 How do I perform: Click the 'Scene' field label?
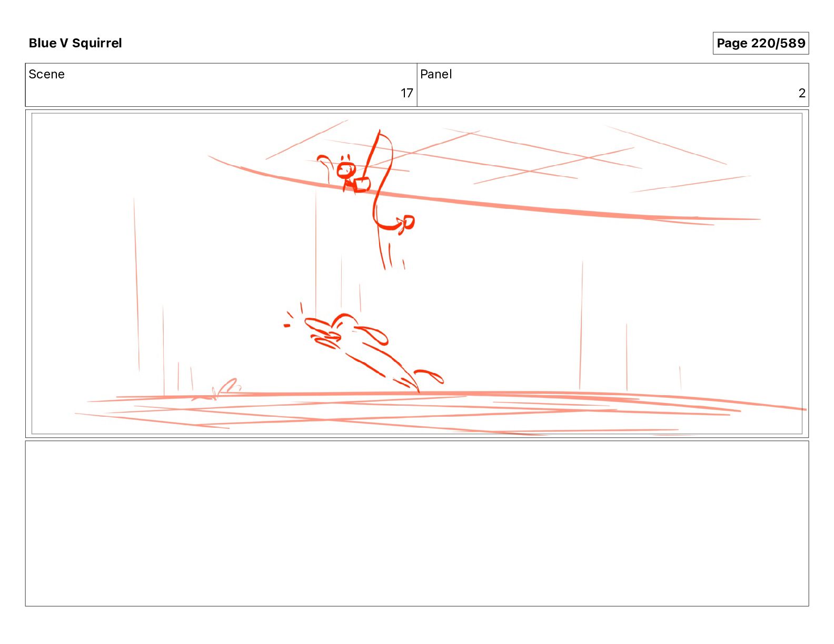46,74
